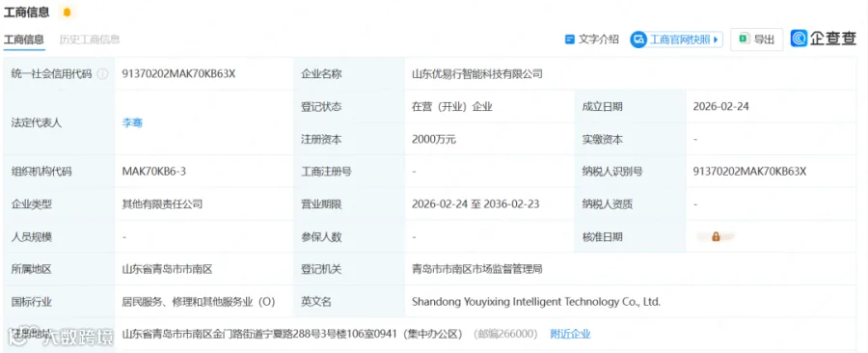Click the 导出 export button
Screen dimensions: 868x353
(x=757, y=40)
